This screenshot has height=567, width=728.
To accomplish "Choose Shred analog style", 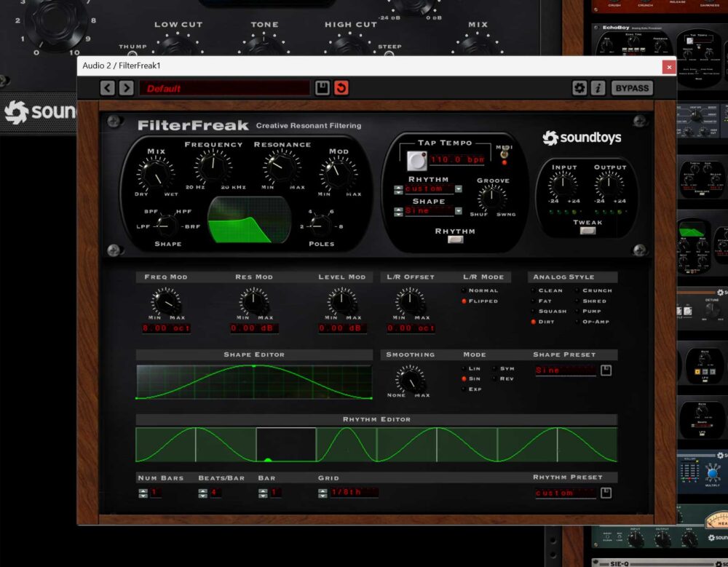I will (x=591, y=301).
